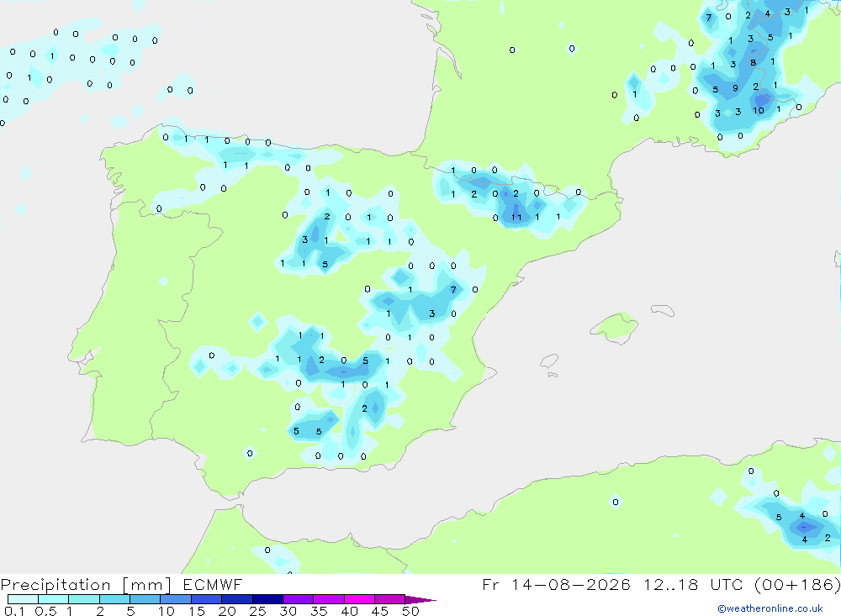
Task: Click the ECMWF model label
Action: coord(213,584)
